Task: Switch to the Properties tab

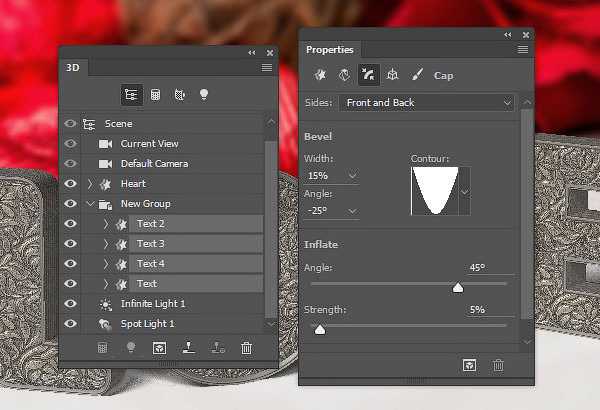Action: (x=329, y=50)
